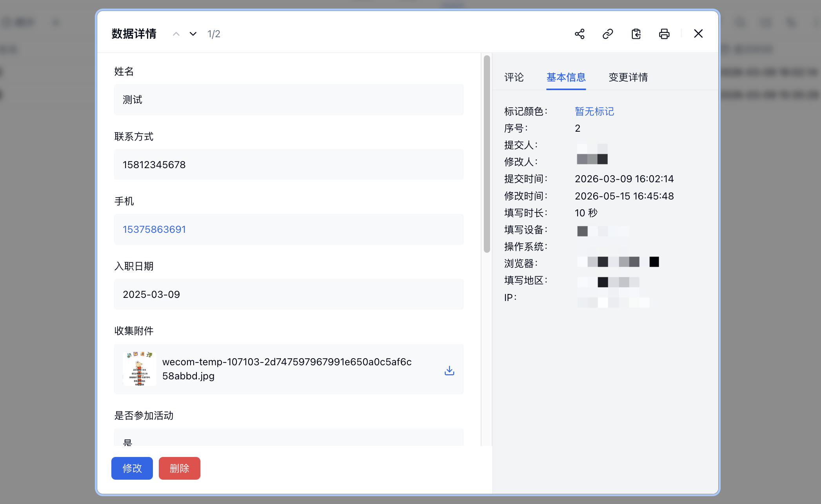
Task: Click the 收集附件 field label
Action: 134,331
